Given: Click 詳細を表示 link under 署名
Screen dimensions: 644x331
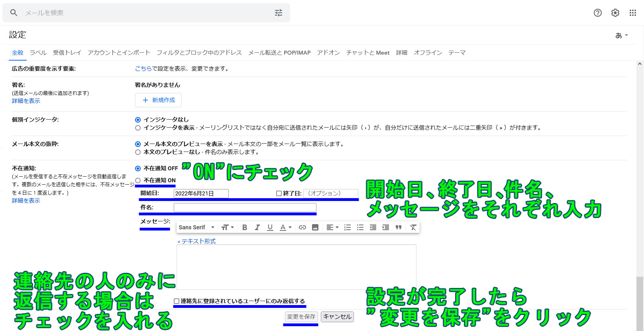Looking at the screenshot, I should pos(26,101).
